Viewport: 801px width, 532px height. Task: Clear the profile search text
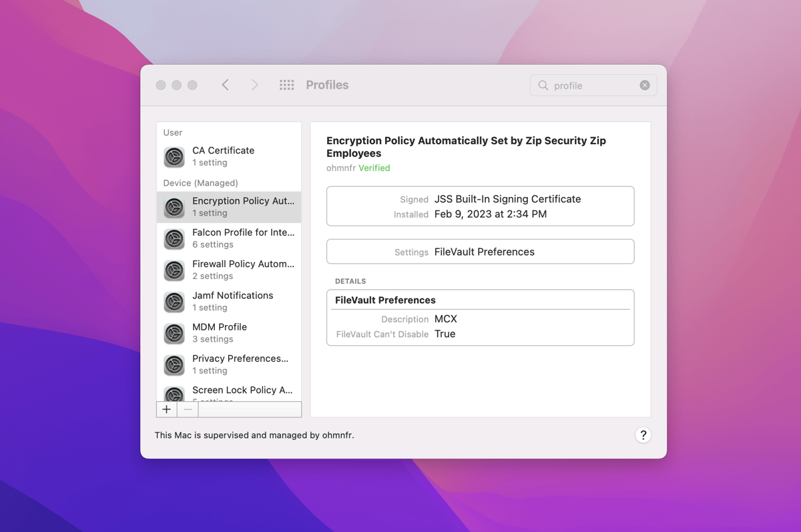644,85
